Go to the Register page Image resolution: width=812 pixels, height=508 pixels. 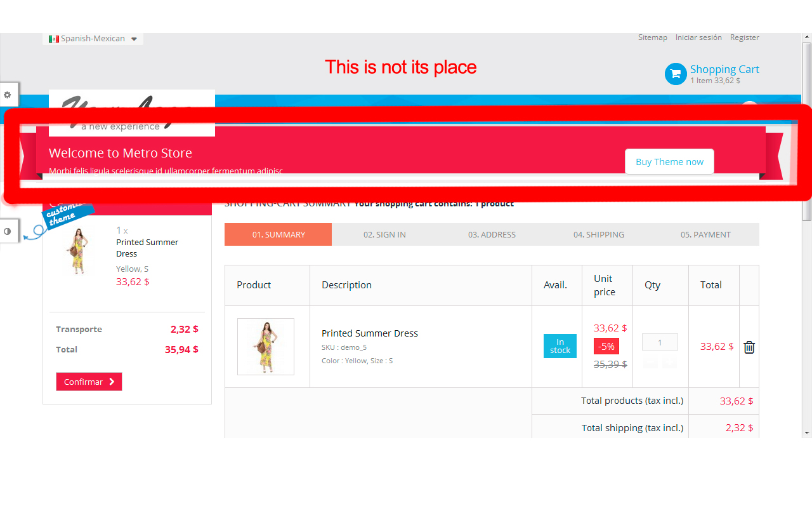click(x=745, y=37)
